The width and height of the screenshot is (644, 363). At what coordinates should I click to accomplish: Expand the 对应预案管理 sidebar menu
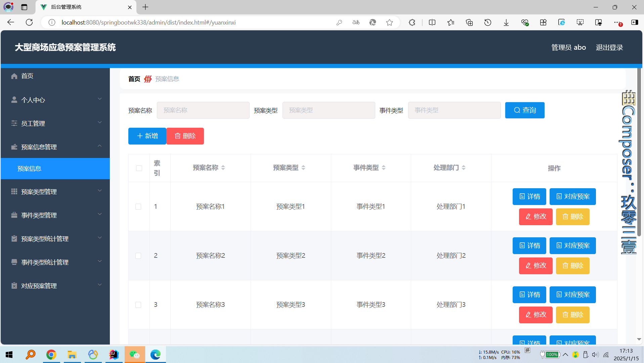[x=55, y=286]
